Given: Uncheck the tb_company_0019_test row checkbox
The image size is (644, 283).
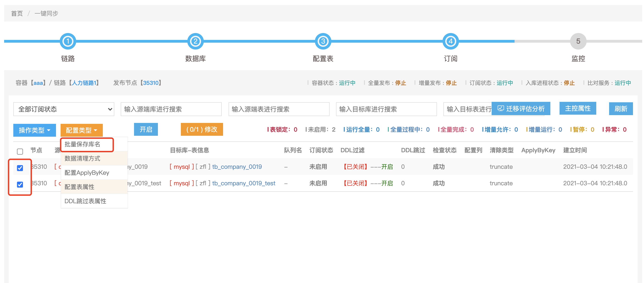Looking at the screenshot, I should 20,184.
